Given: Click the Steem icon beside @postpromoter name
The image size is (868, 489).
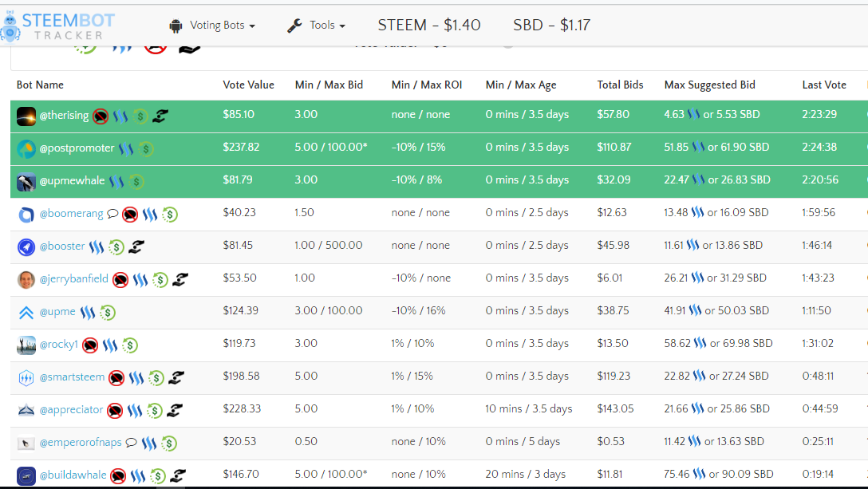Looking at the screenshot, I should (x=126, y=149).
